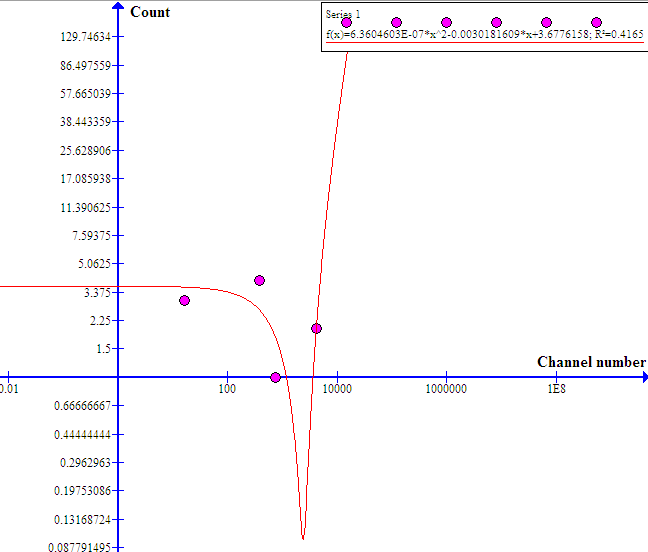Select the highest magenta data point in plot

pyautogui.click(x=259, y=281)
